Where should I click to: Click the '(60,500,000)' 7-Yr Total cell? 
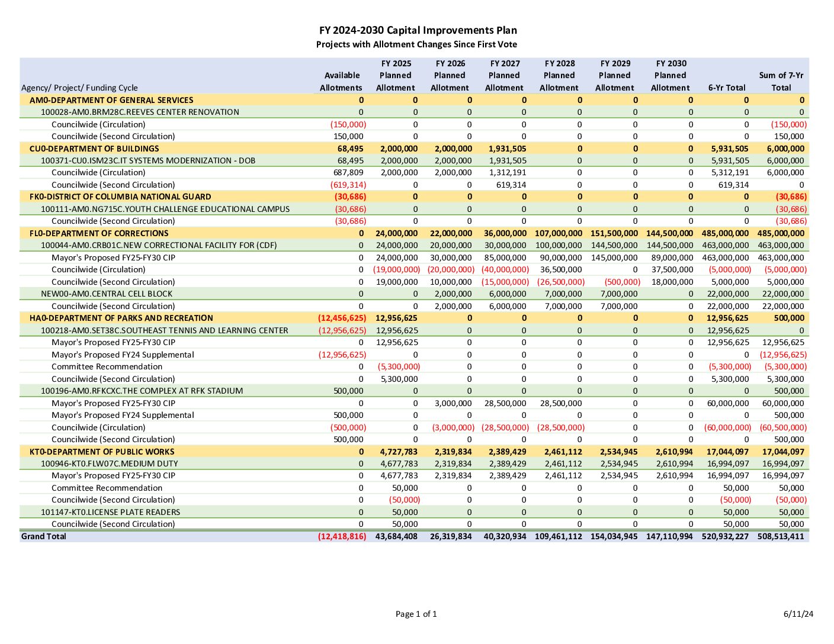783,427
